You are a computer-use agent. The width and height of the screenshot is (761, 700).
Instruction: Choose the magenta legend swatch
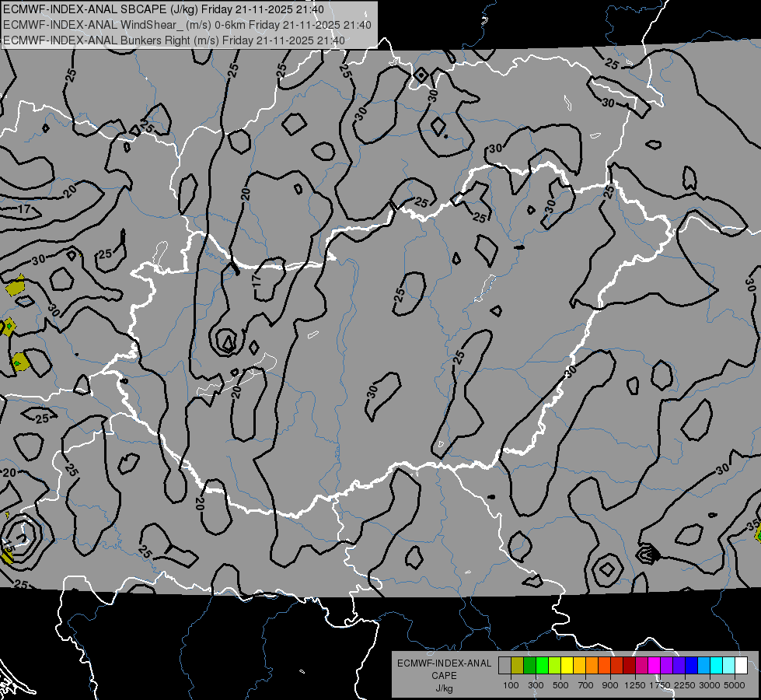(x=655, y=666)
